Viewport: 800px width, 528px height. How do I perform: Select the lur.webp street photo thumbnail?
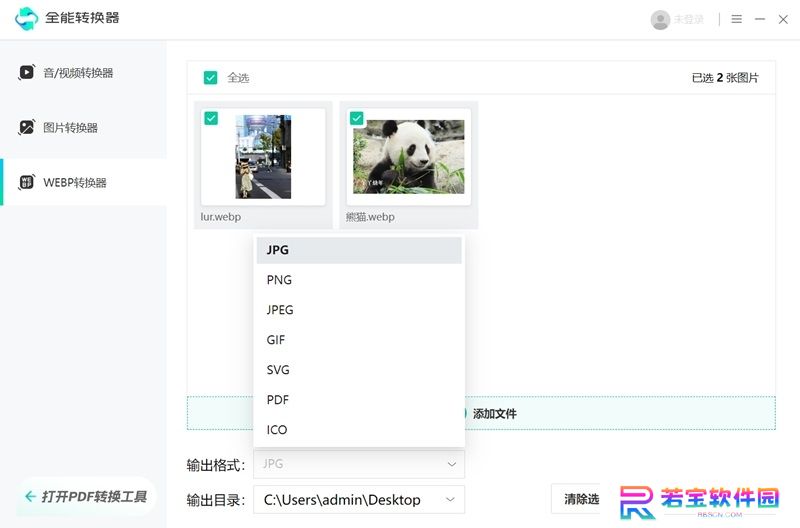coord(263,157)
